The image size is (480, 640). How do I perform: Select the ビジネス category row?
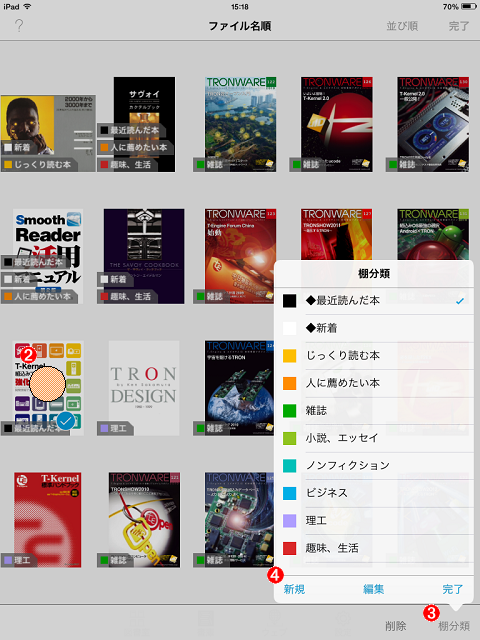coord(373,493)
